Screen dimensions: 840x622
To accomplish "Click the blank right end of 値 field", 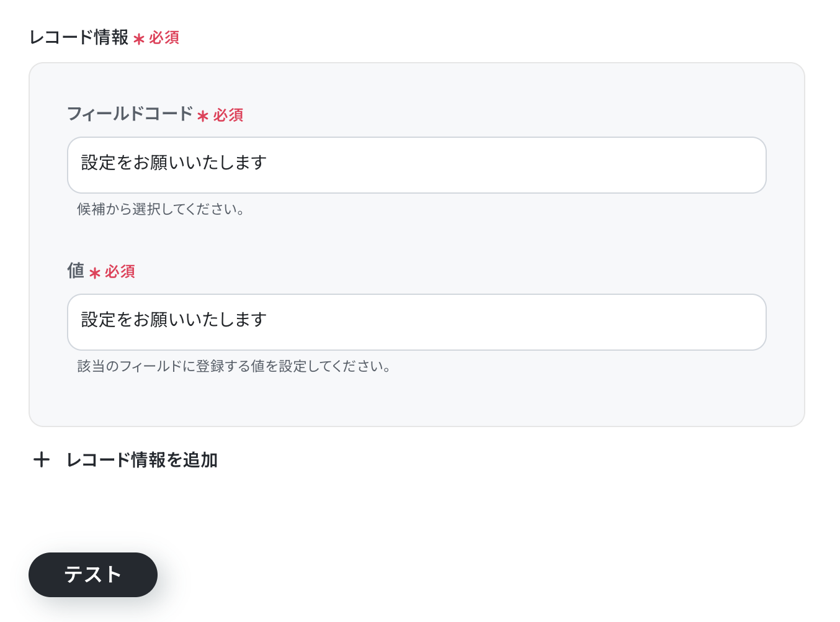I will click(x=682, y=322).
